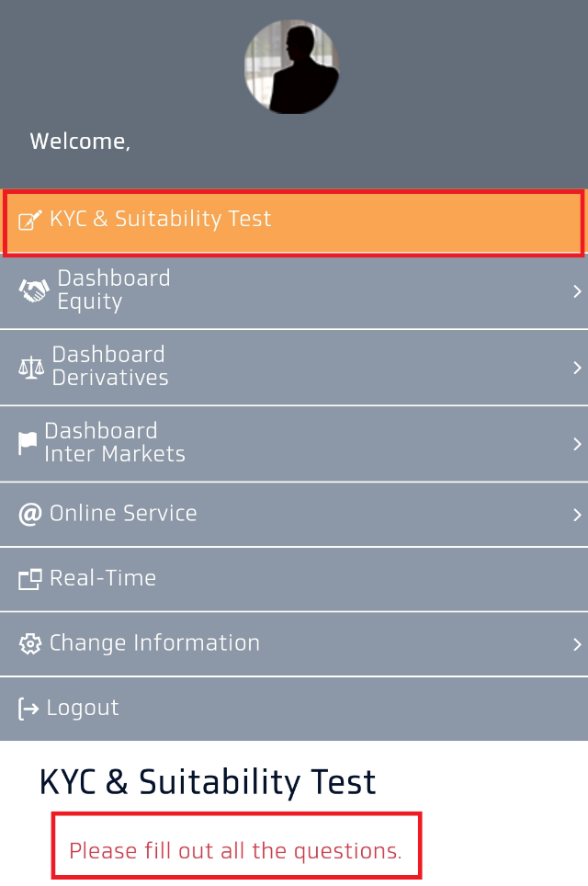Click the flag icon for Inter Markets
The height and width of the screenshot is (886, 588).
(x=28, y=443)
